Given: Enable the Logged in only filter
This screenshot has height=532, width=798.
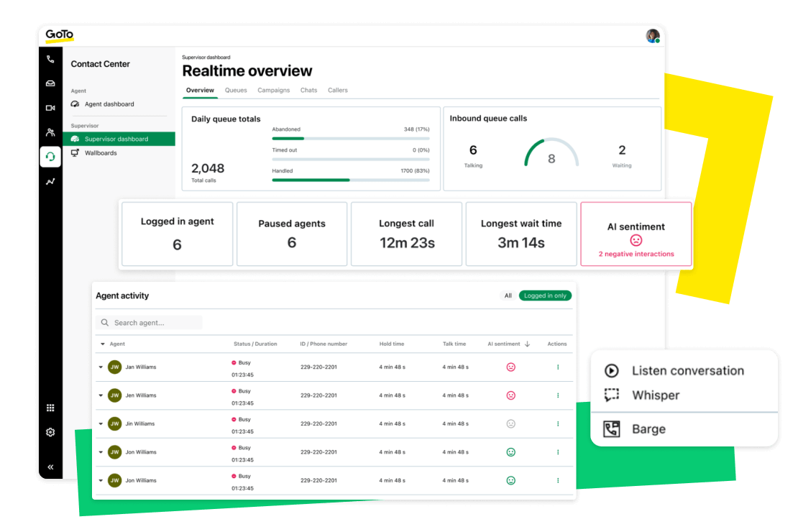Looking at the screenshot, I should 545,295.
